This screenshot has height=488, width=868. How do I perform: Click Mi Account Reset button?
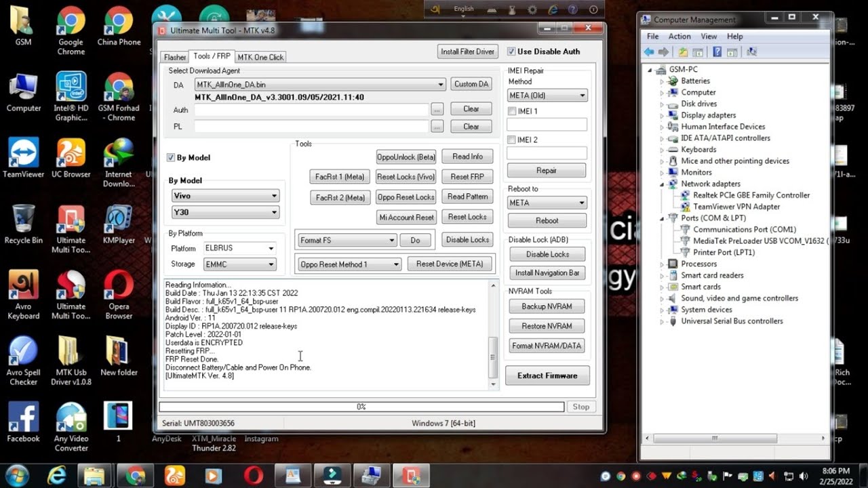point(406,218)
